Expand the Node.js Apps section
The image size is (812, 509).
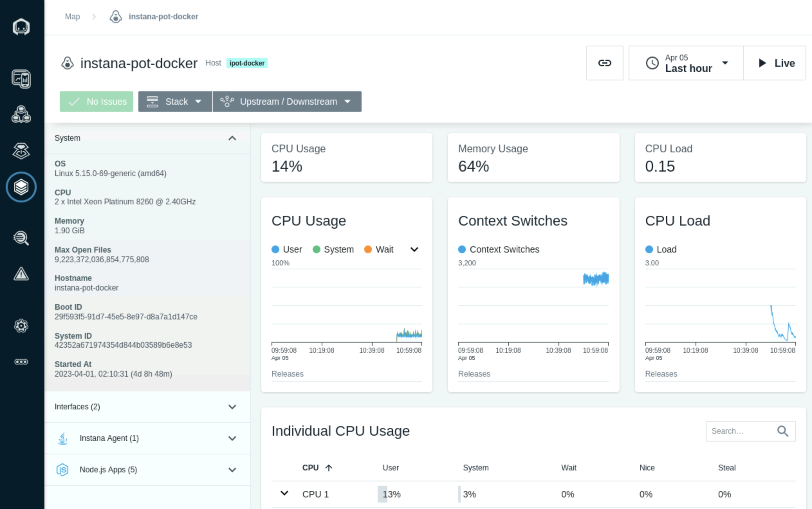click(232, 470)
